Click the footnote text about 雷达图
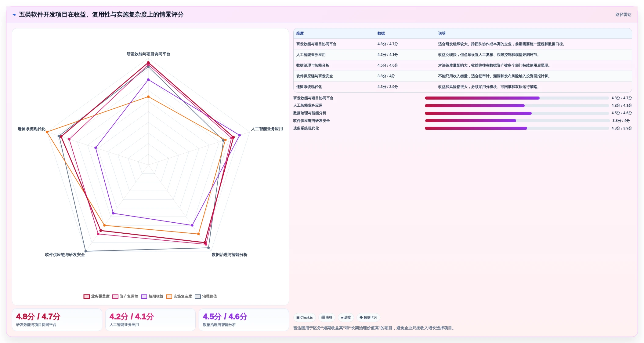This screenshot has width=644, height=343. 374,328
